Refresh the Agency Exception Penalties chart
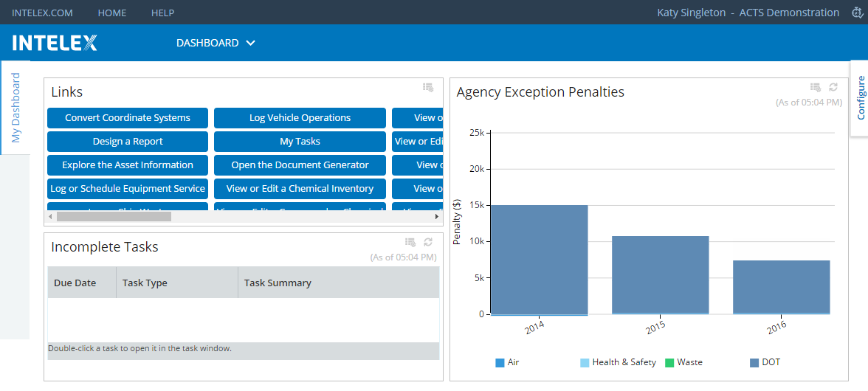 [833, 87]
